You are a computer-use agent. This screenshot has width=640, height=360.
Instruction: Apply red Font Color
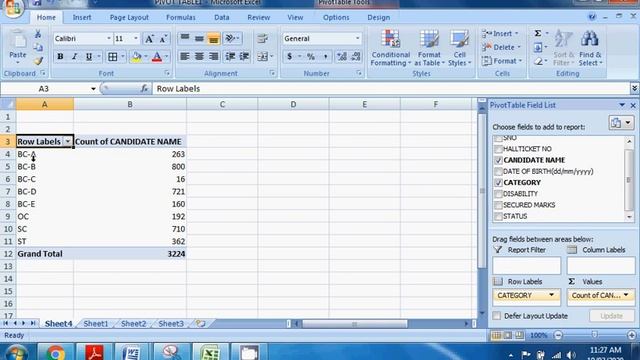pyautogui.click(x=157, y=57)
